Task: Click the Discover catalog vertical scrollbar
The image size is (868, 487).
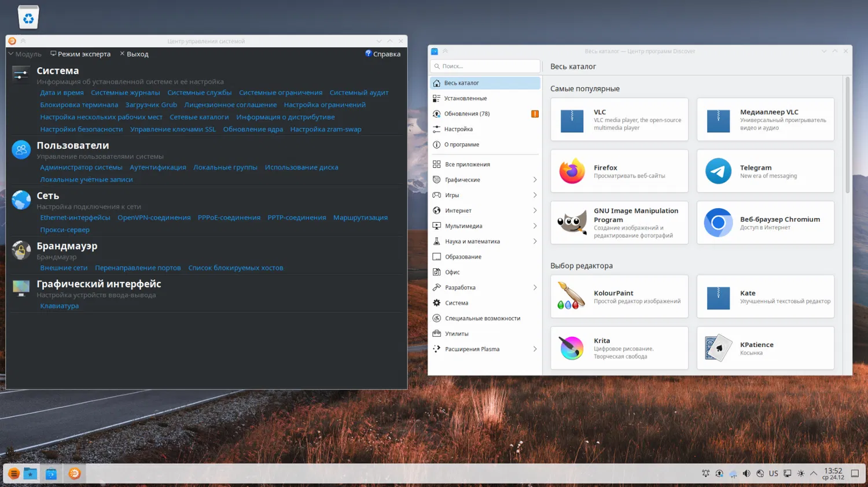Action: (x=847, y=135)
